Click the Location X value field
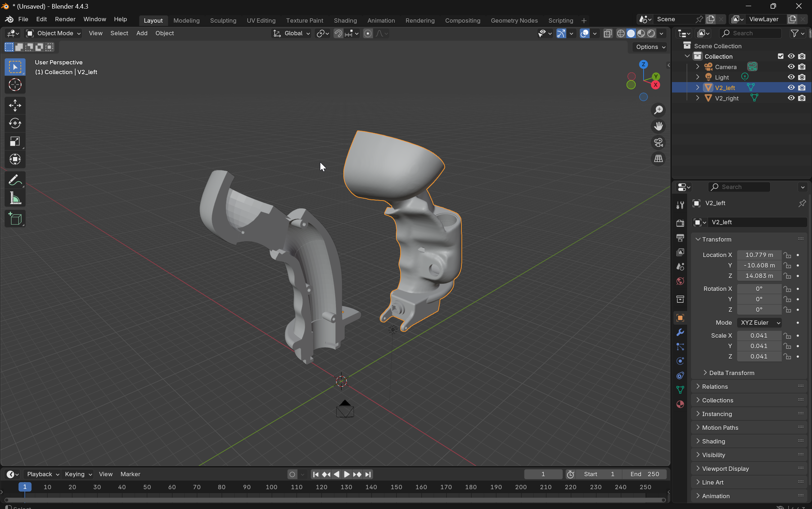The height and width of the screenshot is (509, 812). coord(759,255)
